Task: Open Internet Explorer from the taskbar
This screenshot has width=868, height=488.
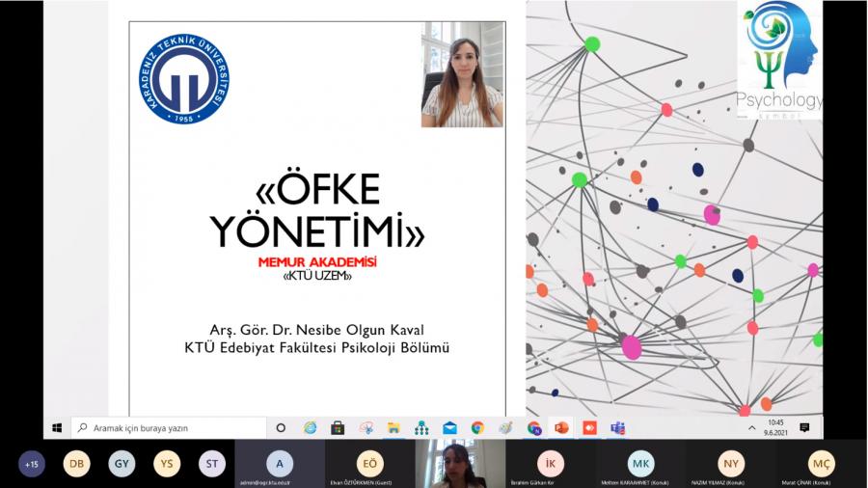Action: (310, 427)
